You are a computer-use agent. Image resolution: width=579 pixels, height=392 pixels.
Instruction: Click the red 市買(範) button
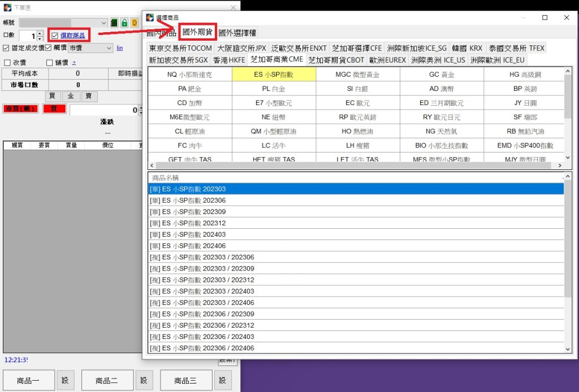coord(20,109)
